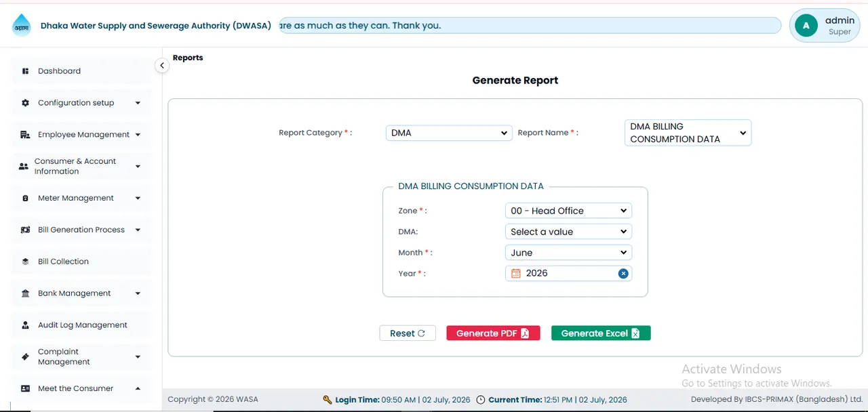Click the Consumer & Account Information people icon
Image resolution: width=868 pixels, height=412 pixels.
(23, 166)
